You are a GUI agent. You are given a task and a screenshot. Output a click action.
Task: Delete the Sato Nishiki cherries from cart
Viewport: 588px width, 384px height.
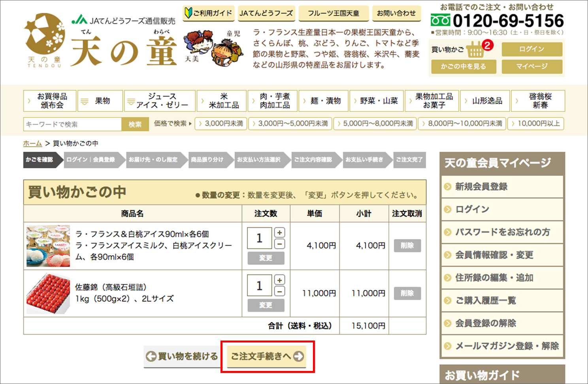pos(407,293)
